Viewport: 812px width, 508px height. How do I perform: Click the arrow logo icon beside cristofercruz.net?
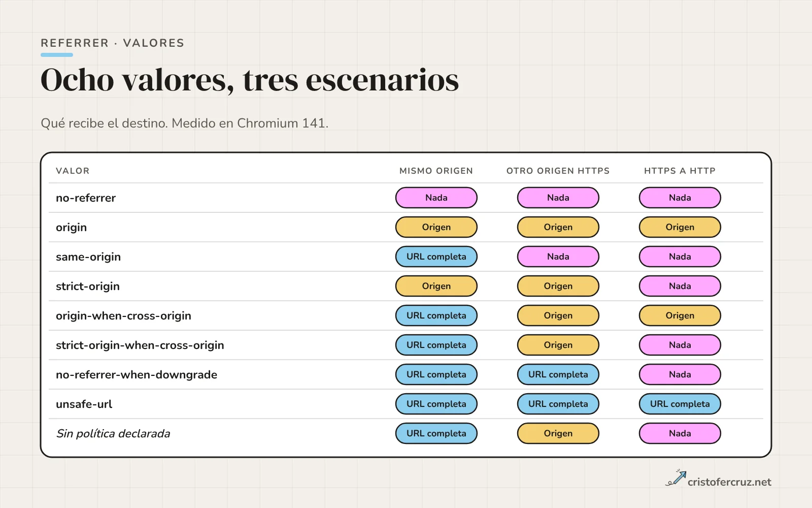tap(675, 478)
